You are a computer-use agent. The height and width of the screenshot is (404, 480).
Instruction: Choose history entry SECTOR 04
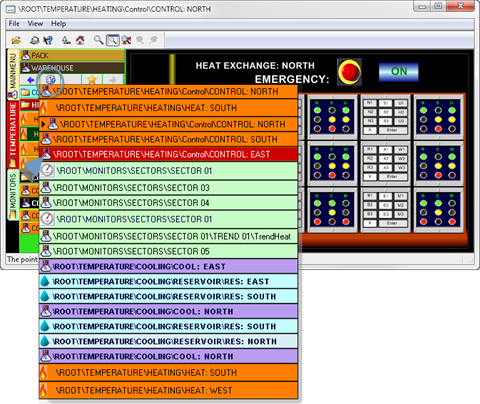(168, 203)
